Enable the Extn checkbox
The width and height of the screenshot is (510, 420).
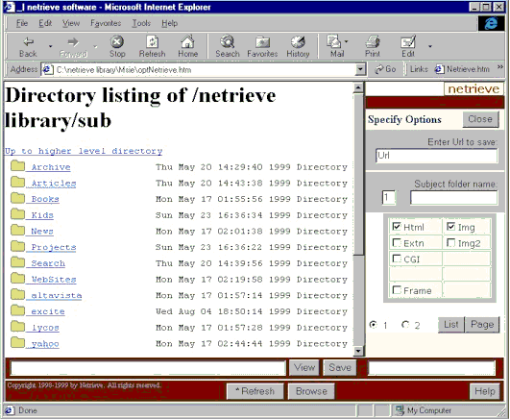coord(397,242)
